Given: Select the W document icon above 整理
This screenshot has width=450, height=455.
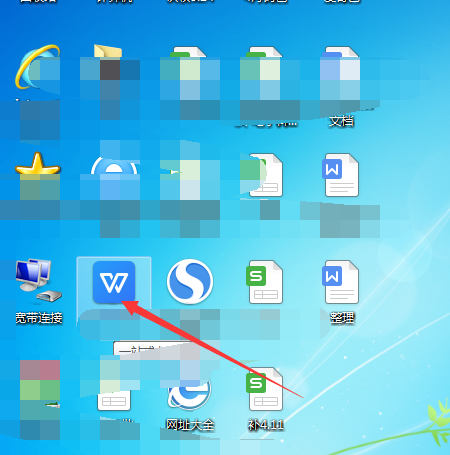Looking at the screenshot, I should 342,175.
